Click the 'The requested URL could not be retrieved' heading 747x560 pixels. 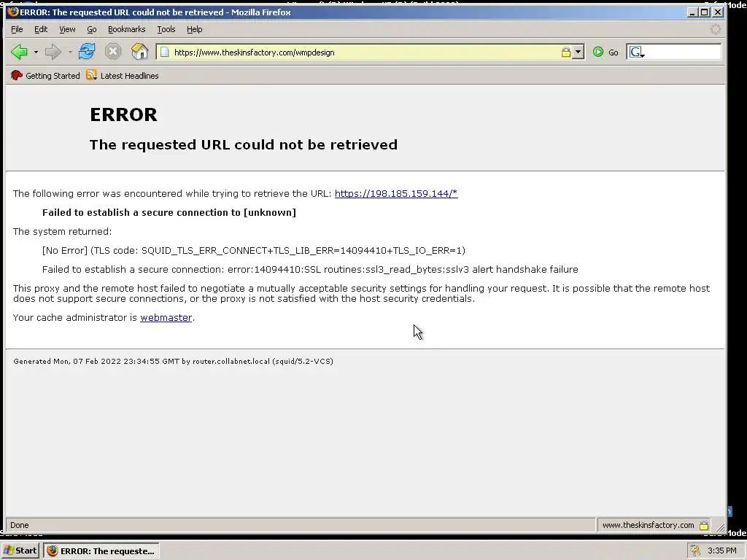point(244,145)
